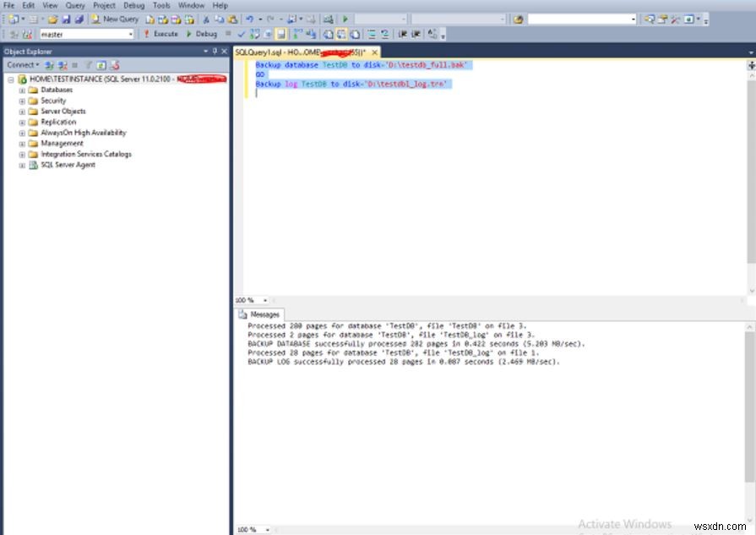
Task: Expand the AlwaysOn High Availability node
Action: 22,133
